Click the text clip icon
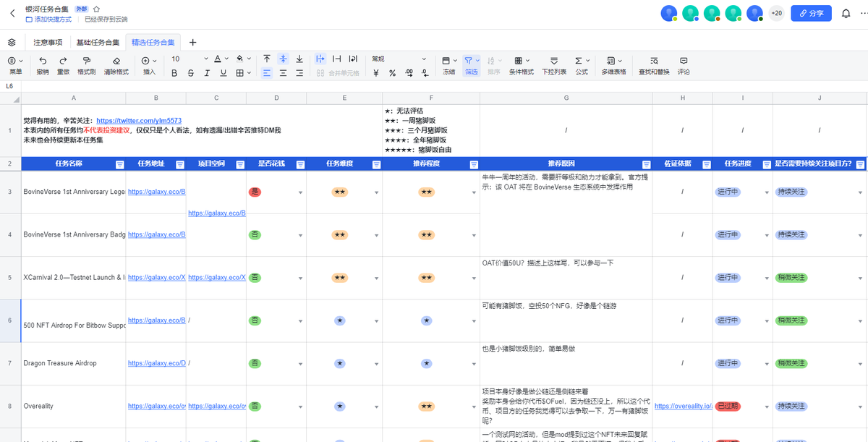The image size is (868, 442). click(x=336, y=59)
